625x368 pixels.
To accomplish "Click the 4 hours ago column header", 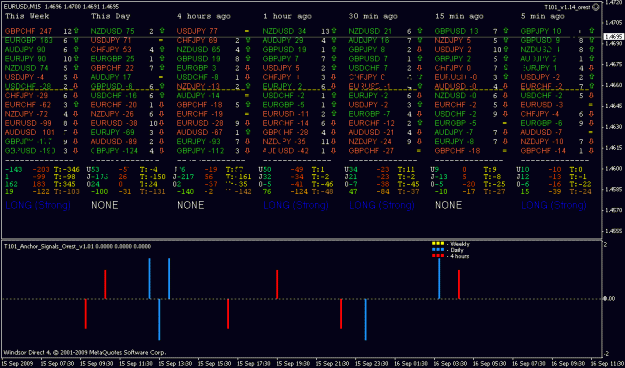I will click(203, 17).
